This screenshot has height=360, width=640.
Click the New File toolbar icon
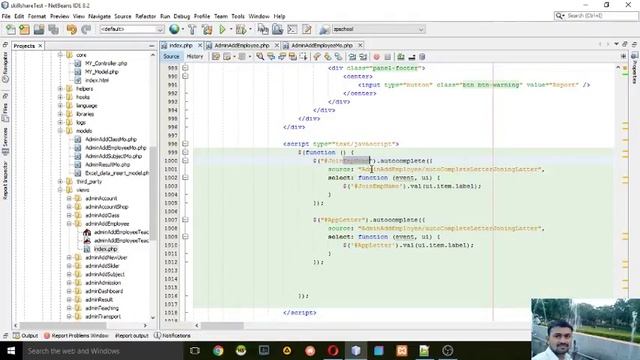(x=11, y=29)
